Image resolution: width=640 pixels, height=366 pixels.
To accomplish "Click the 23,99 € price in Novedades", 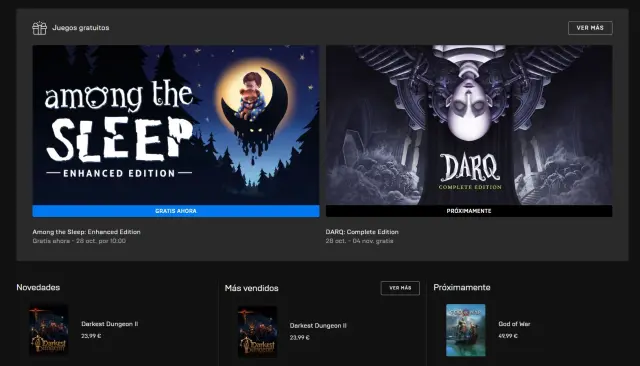I will (91, 336).
